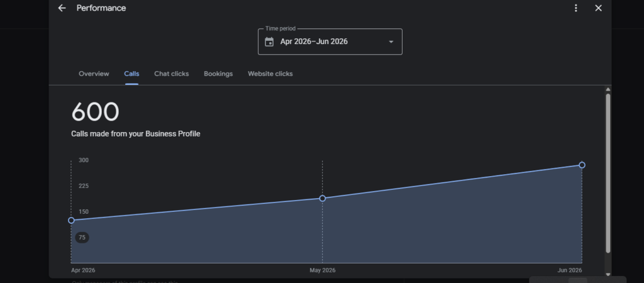Click the vertical scrollbar thumb

pos(608,174)
